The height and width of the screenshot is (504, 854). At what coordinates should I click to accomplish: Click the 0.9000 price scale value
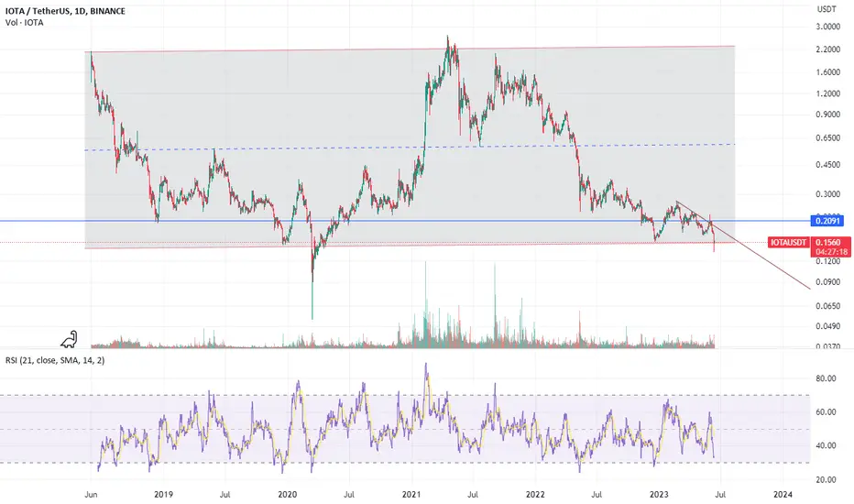pos(827,115)
